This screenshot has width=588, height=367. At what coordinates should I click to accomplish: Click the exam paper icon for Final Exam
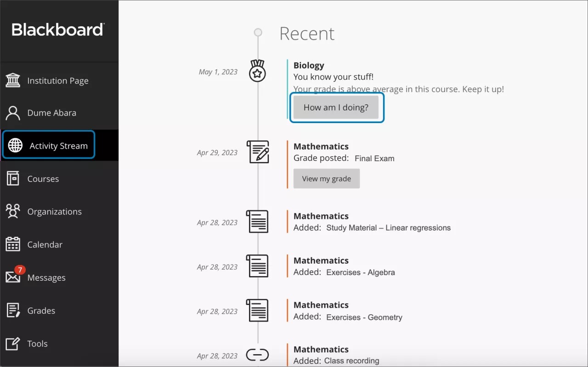pos(257,152)
